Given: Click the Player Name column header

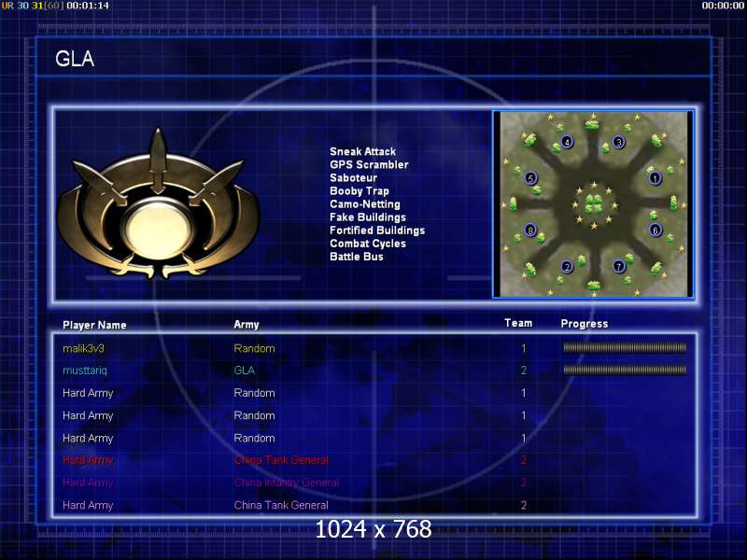Looking at the screenshot, I should 94,325.
